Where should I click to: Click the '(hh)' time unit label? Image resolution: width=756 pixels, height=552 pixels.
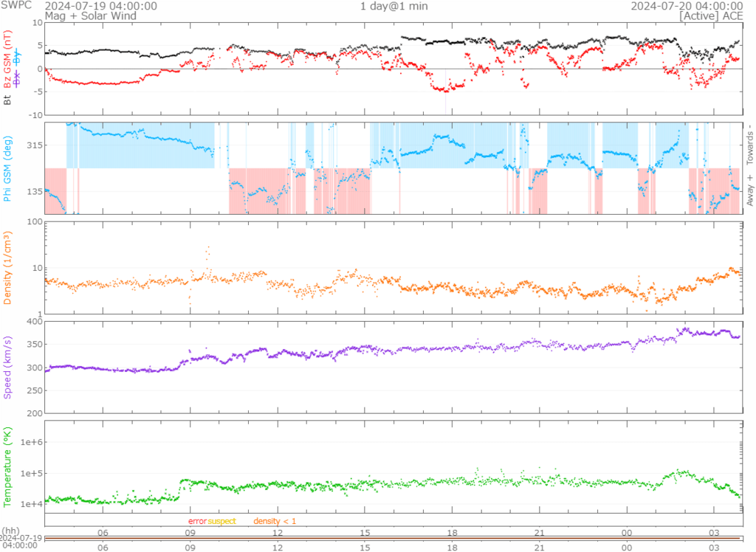pos(10,531)
